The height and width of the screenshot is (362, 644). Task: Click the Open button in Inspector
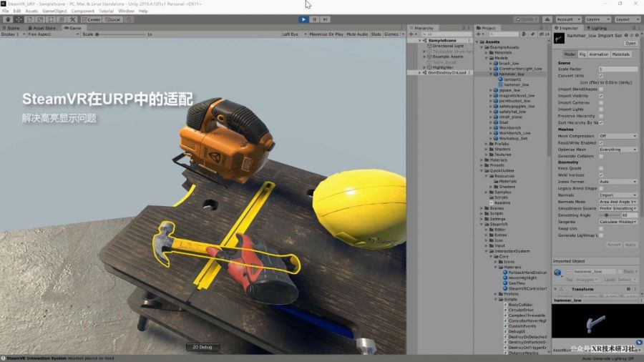pos(630,43)
